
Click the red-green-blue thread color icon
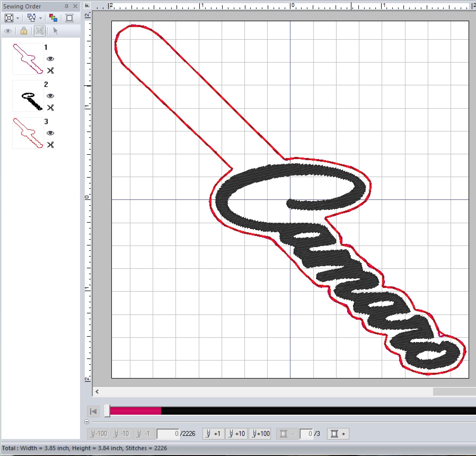(53, 18)
